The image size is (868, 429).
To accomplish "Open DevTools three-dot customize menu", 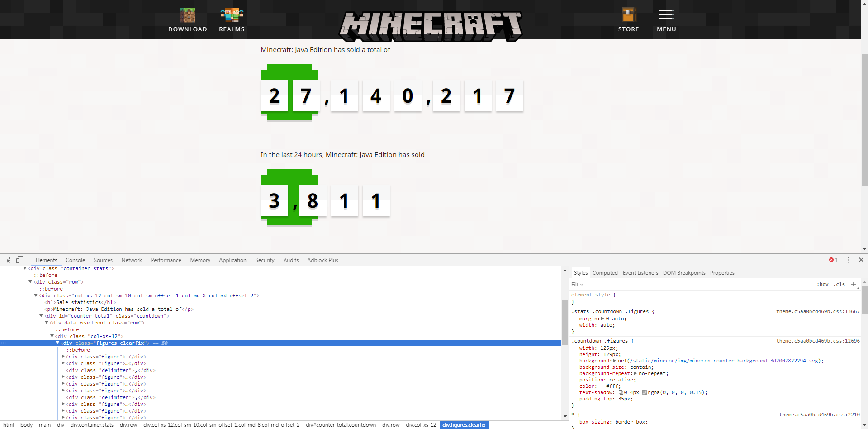I will (x=849, y=260).
